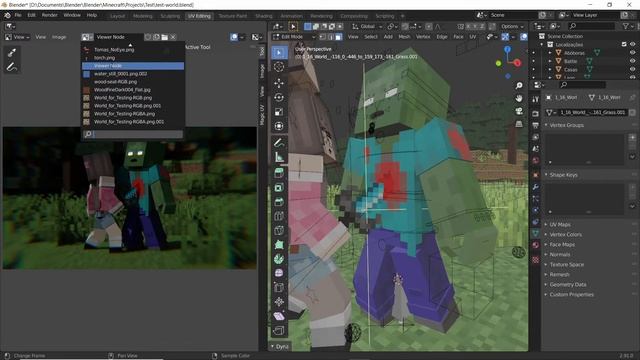Toggle camera view with the camera icon
This screenshot has height=360, width=640.
pos(519,111)
